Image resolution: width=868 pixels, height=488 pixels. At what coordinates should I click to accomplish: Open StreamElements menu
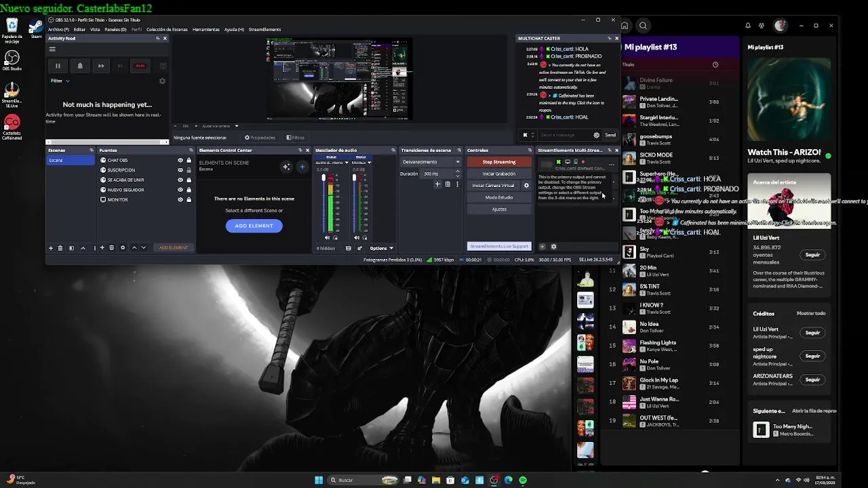(x=264, y=30)
